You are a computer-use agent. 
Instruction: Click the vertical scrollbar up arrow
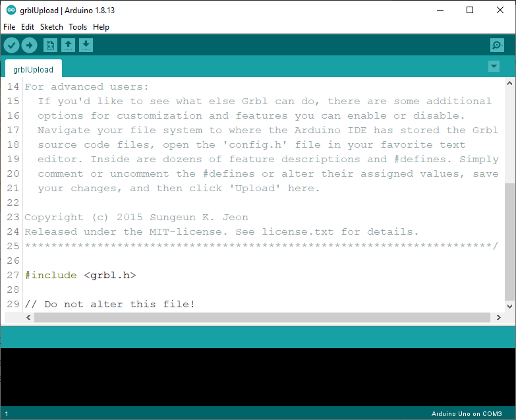(x=509, y=83)
